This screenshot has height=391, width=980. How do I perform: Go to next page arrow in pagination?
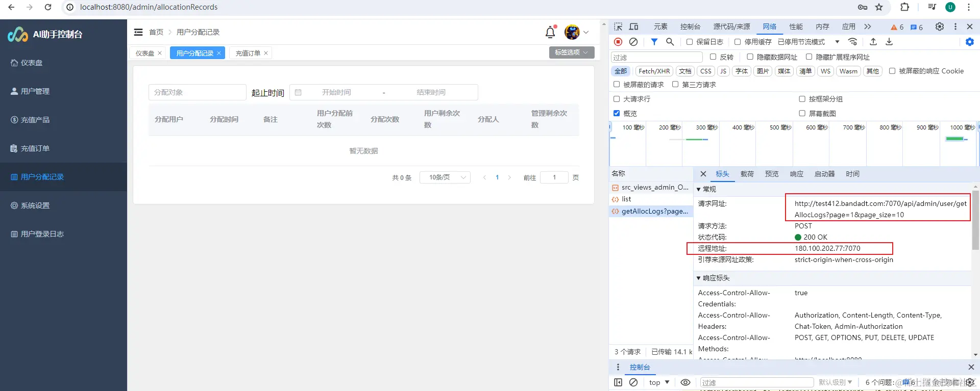(509, 177)
